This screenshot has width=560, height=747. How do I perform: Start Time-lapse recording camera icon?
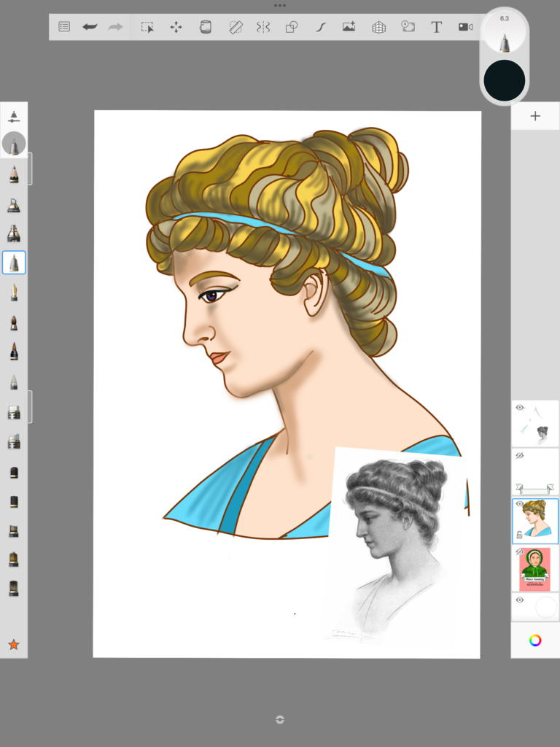tap(465, 27)
